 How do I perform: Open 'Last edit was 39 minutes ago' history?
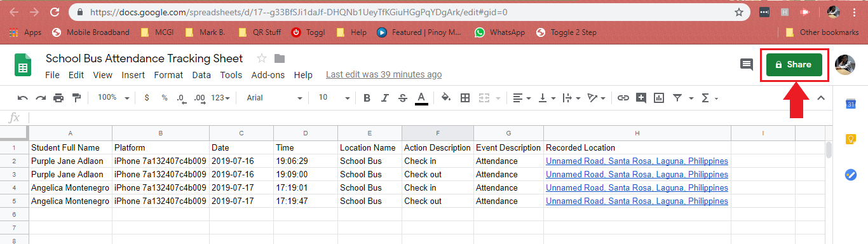point(384,75)
